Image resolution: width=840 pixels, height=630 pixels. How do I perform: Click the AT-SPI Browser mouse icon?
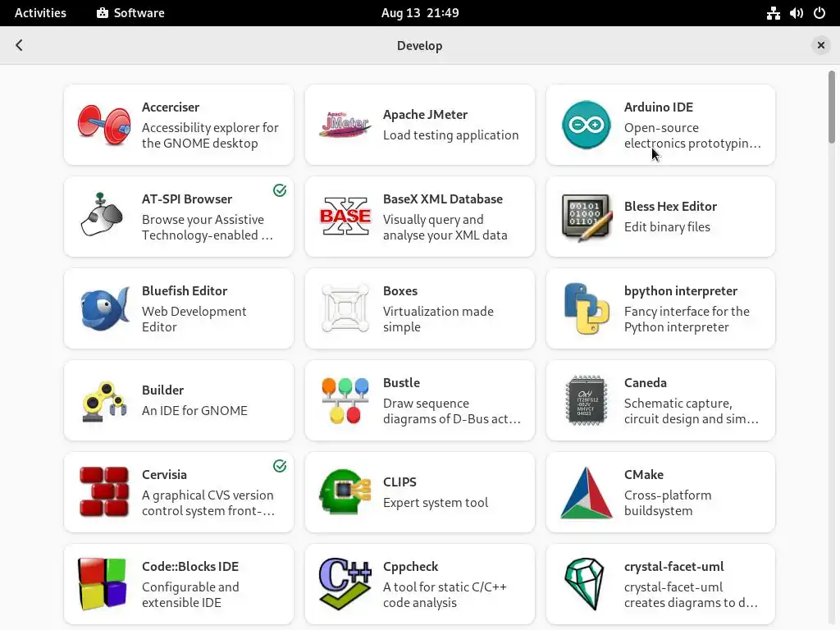102,215
